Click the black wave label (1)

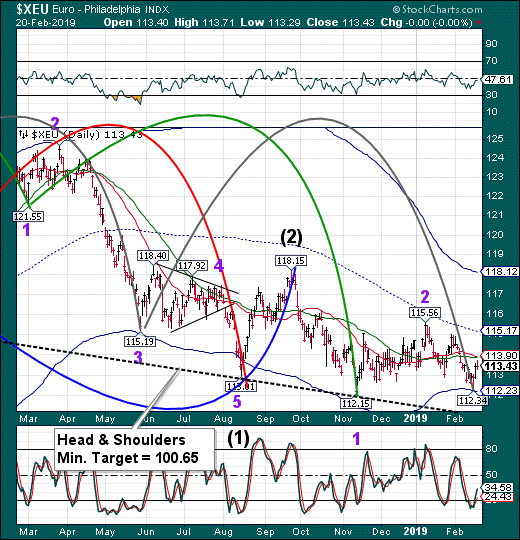pos(238,439)
